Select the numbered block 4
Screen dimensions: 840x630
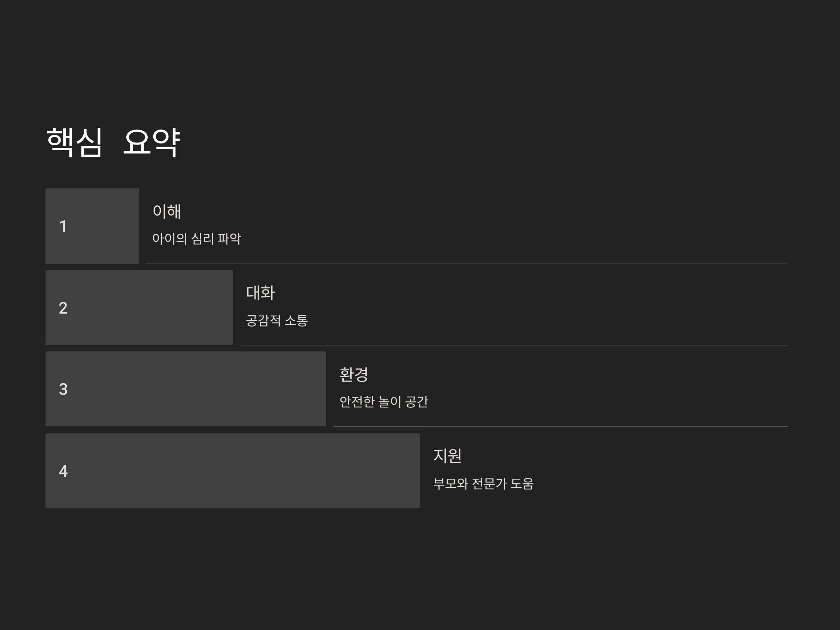tap(233, 471)
